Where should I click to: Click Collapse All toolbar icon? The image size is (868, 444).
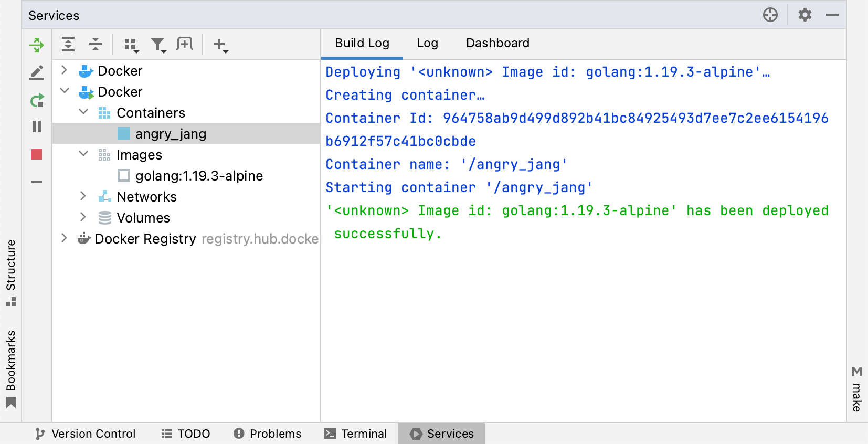tap(96, 44)
